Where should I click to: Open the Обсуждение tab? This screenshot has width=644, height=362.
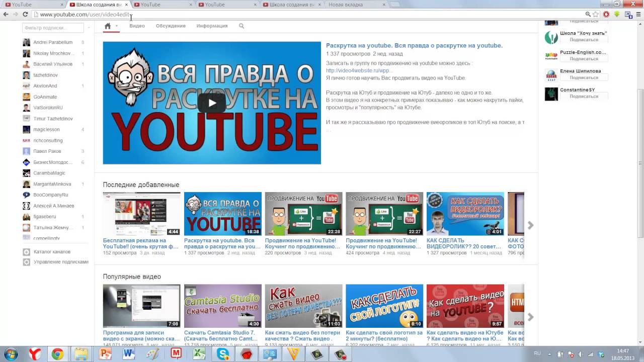(x=171, y=26)
